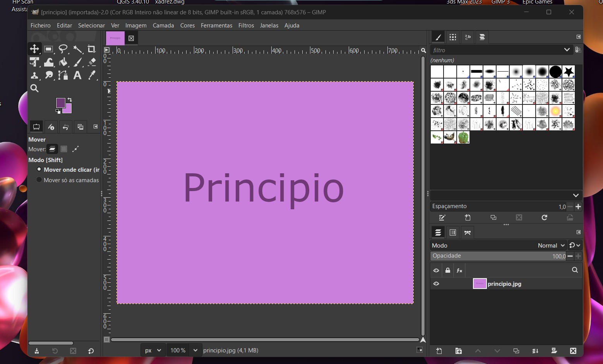Create a new layer in Layers panel
Image resolution: width=603 pixels, height=364 pixels.
tap(439, 351)
